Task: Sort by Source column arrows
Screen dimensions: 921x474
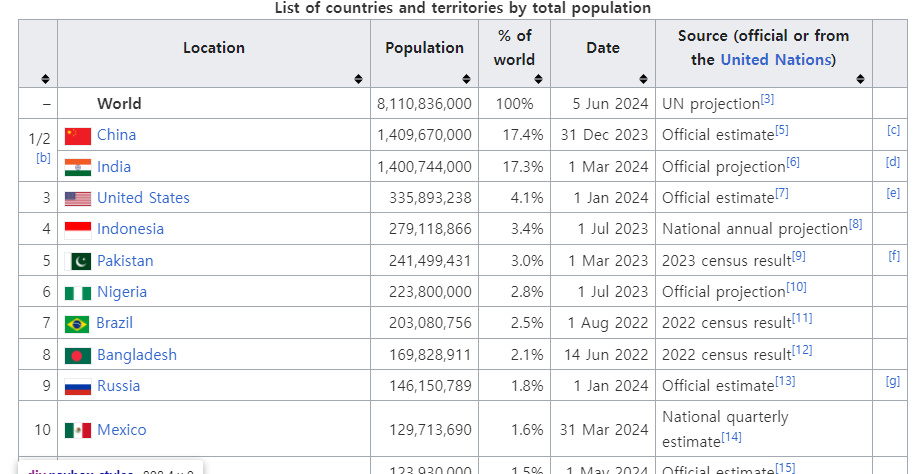Action: tap(861, 79)
